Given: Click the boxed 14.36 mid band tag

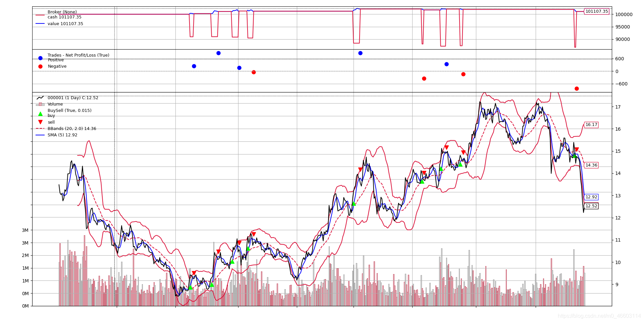Looking at the screenshot, I should pos(591,165).
